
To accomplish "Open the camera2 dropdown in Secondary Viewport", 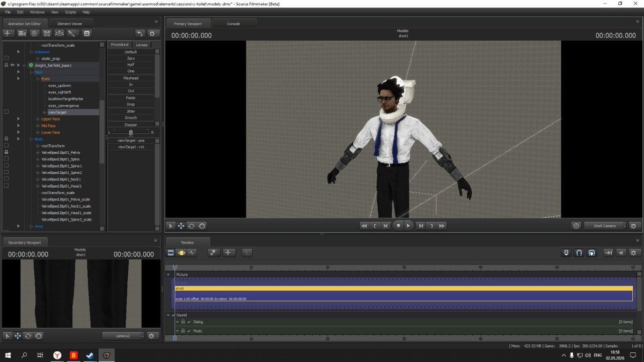I will (x=123, y=336).
